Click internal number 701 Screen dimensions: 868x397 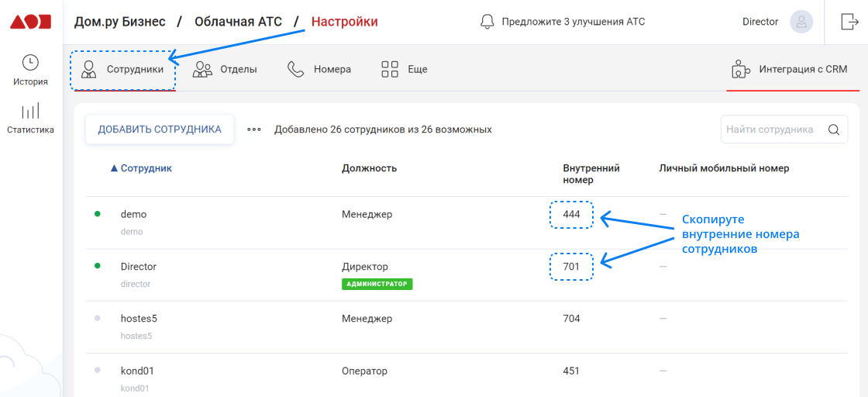[x=571, y=266]
